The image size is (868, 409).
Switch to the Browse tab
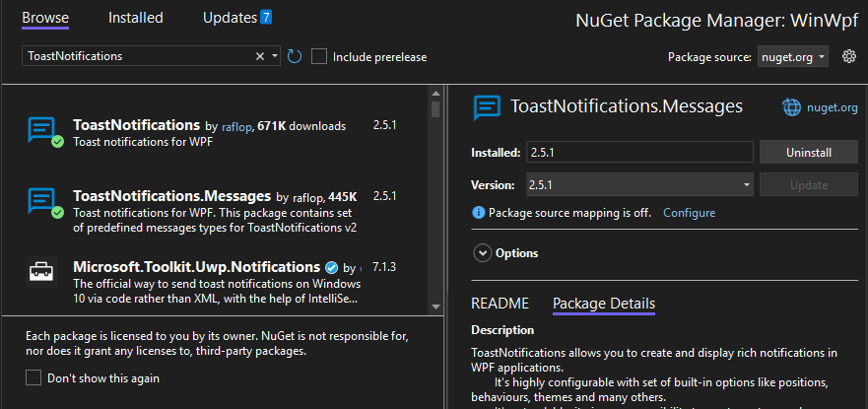click(x=45, y=18)
